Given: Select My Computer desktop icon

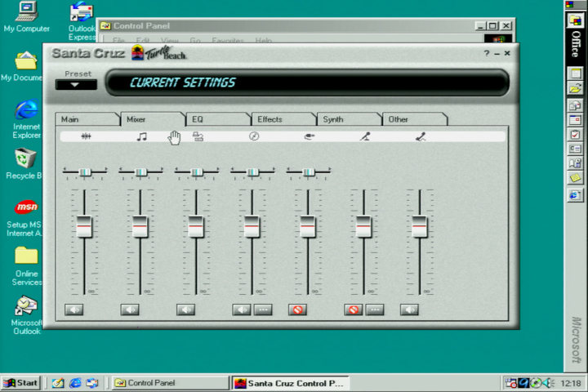Looking at the screenshot, I should (x=27, y=17).
